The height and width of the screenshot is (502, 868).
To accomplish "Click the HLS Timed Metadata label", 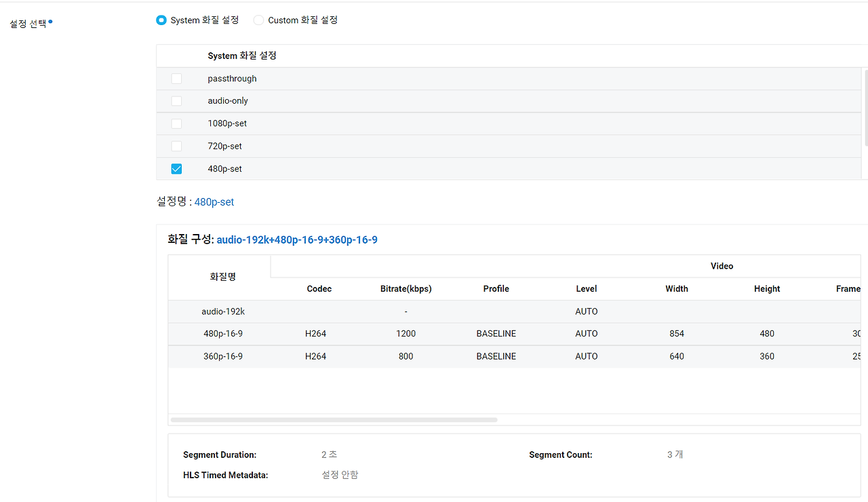I will 226,476.
